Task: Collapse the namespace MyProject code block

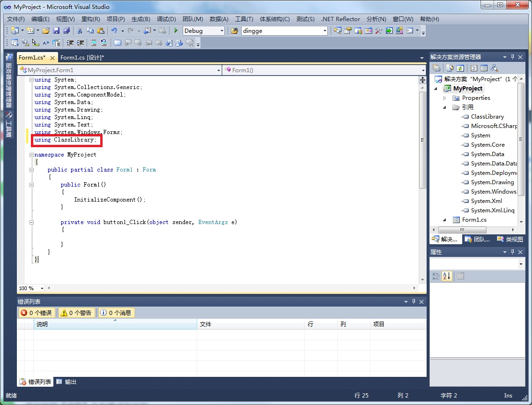Action: tap(31, 155)
